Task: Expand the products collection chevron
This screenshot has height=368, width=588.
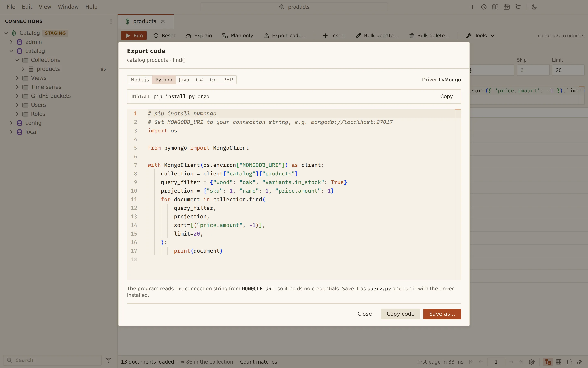Action: tap(23, 69)
